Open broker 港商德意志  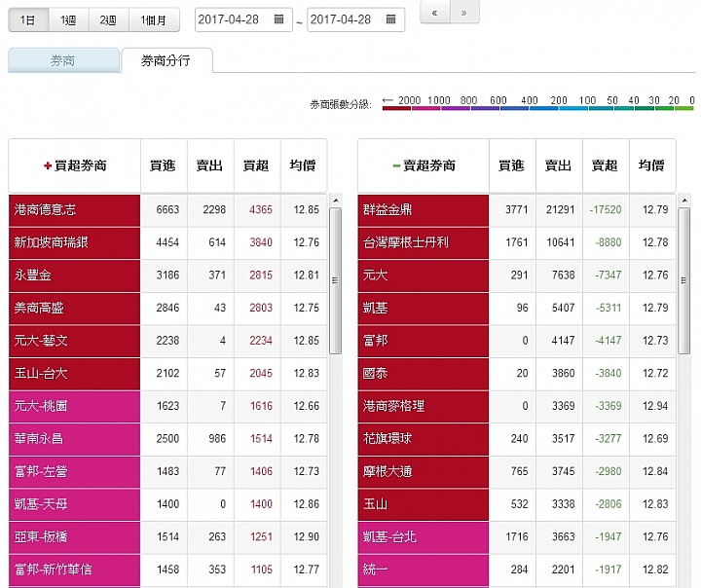(x=74, y=210)
